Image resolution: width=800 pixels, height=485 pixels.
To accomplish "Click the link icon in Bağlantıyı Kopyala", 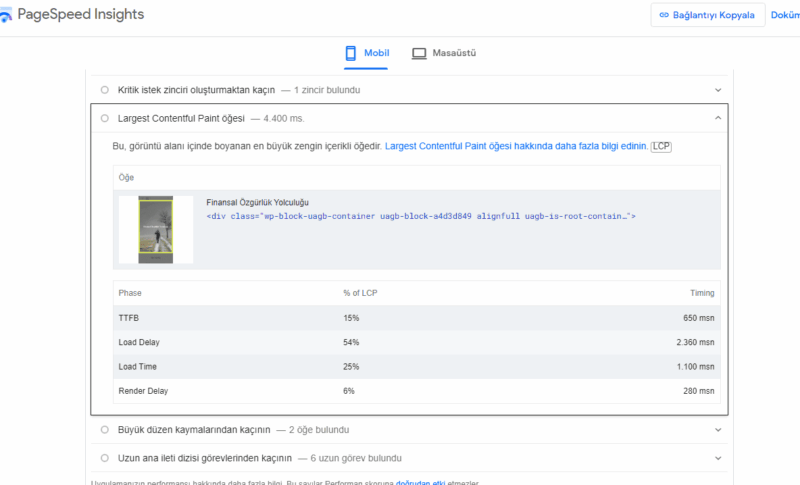I will (665, 15).
